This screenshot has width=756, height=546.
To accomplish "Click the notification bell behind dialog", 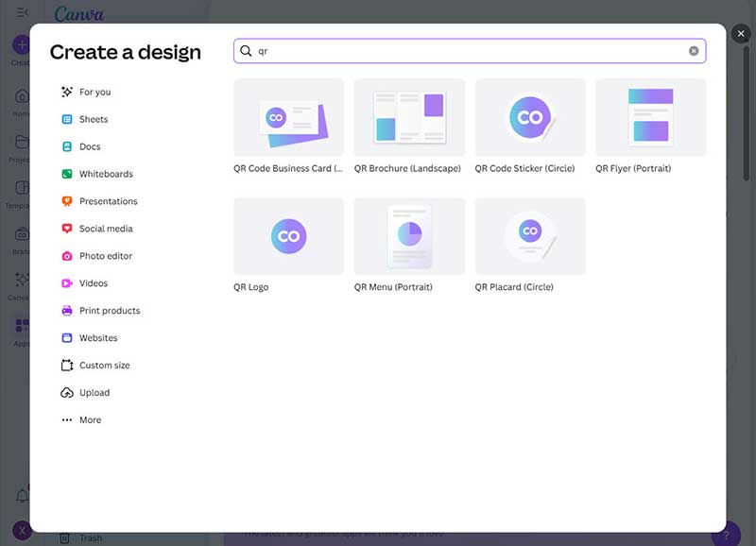I will [22, 495].
